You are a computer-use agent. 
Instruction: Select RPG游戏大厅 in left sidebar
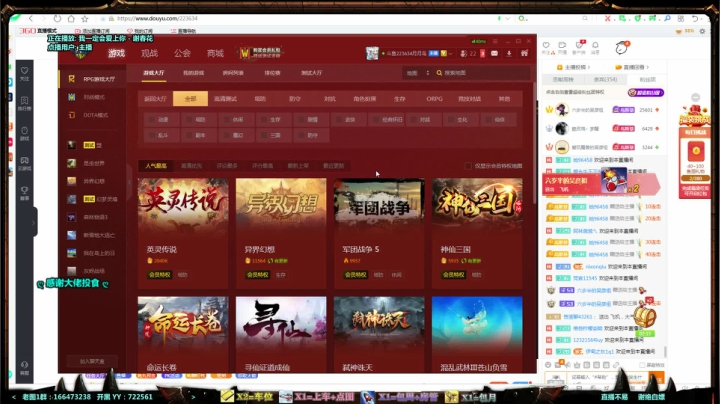(92, 79)
